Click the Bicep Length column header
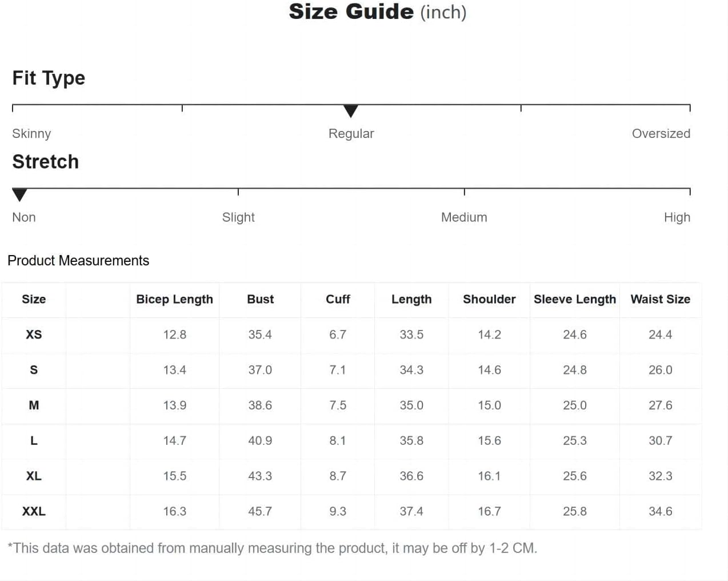The height and width of the screenshot is (581, 728). point(174,299)
